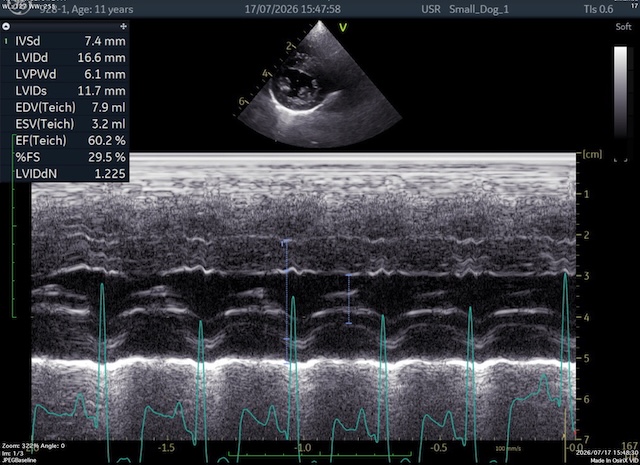Click the -0.5 time scale label
The height and width of the screenshot is (465, 640).
click(x=439, y=447)
